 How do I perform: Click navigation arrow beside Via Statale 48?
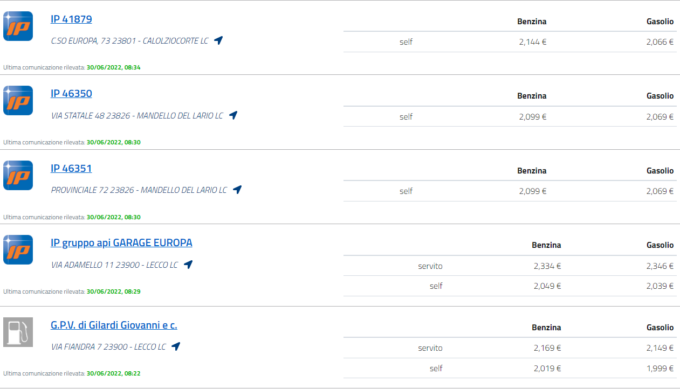tap(233, 115)
